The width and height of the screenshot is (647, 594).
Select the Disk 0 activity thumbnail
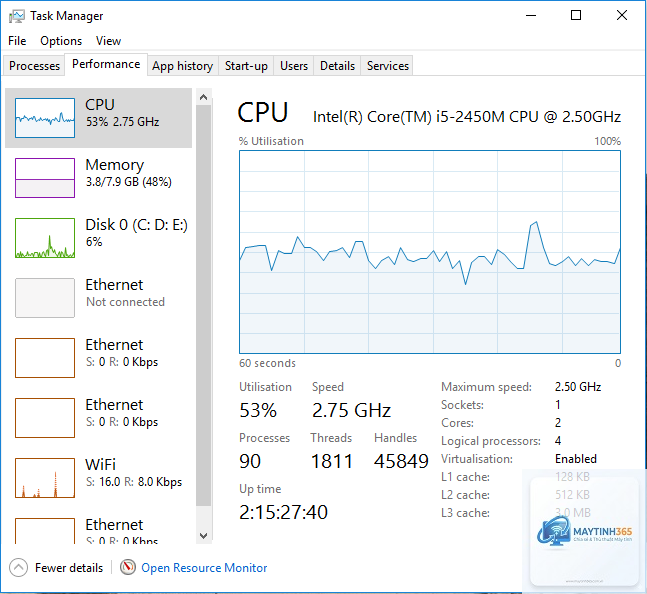(45, 238)
